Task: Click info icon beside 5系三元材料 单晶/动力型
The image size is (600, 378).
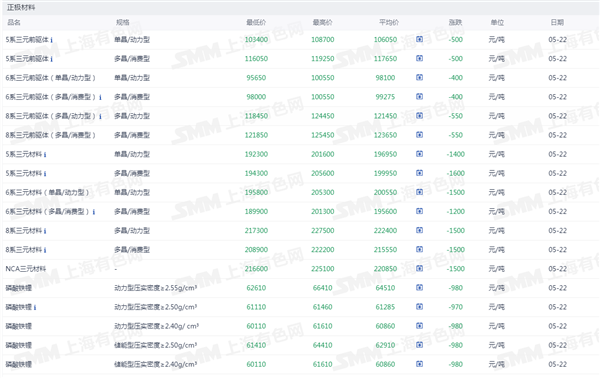Action: pyautogui.click(x=45, y=155)
